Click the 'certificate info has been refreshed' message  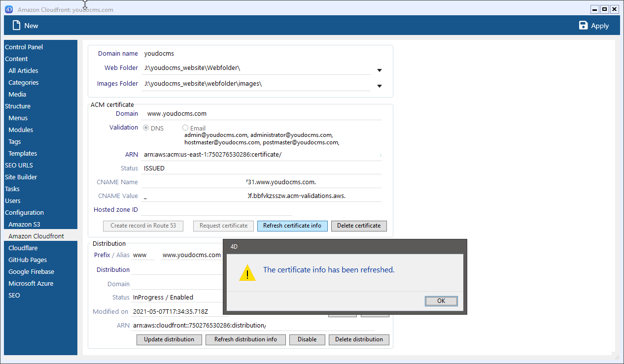pos(329,270)
